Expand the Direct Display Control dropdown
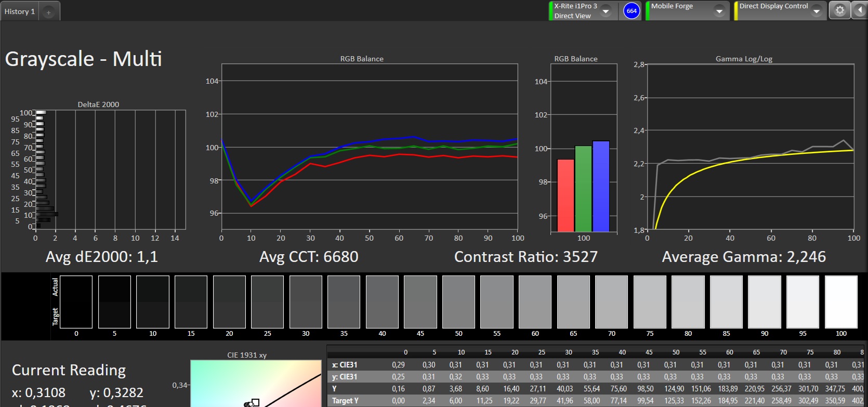 coord(817,11)
